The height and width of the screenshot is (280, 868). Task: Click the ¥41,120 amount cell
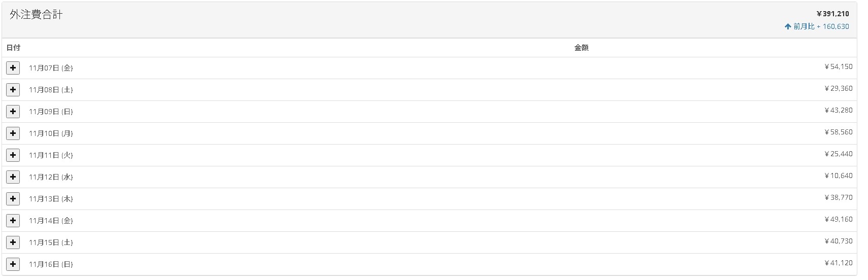coord(839,263)
